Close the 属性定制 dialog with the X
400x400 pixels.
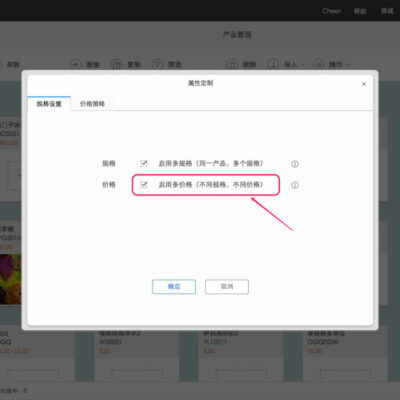(x=364, y=84)
